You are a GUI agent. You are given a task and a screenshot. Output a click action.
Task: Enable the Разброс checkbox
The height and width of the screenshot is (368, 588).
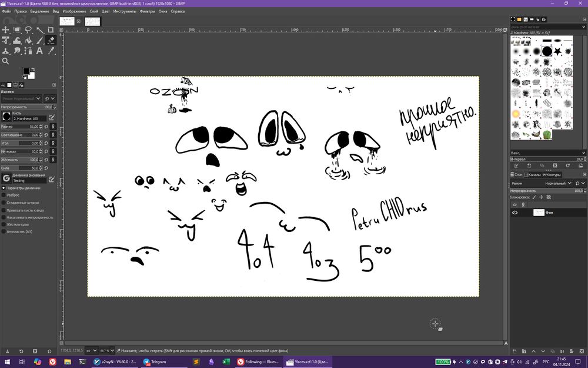click(4, 195)
